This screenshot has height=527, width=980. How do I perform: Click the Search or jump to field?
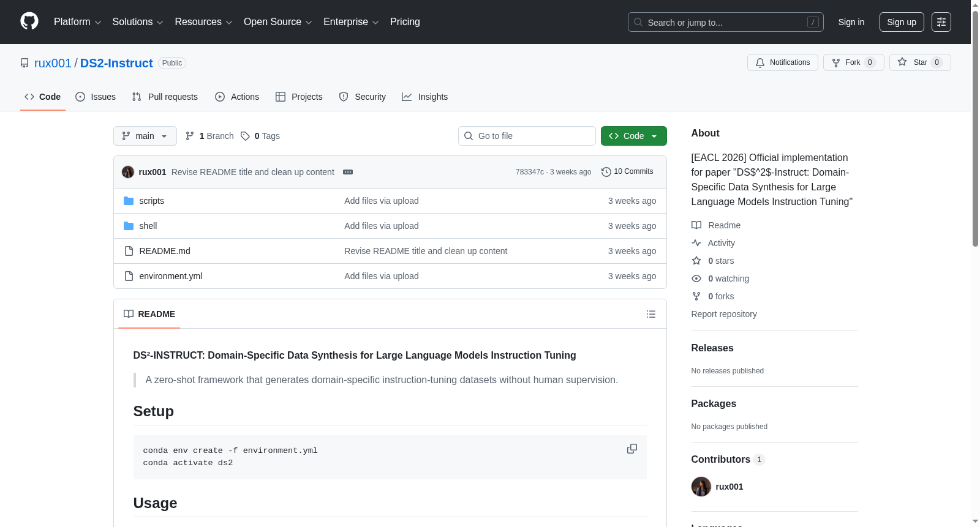coord(726,22)
